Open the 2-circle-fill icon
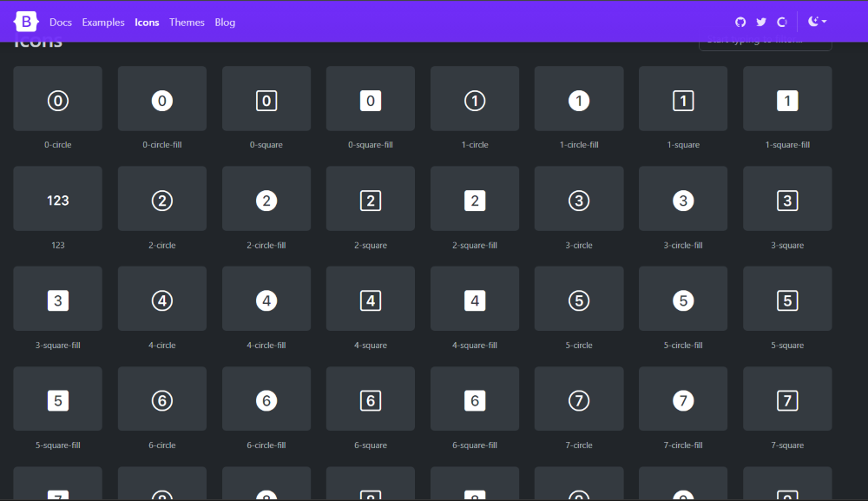The width and height of the screenshot is (868, 501). point(266,199)
